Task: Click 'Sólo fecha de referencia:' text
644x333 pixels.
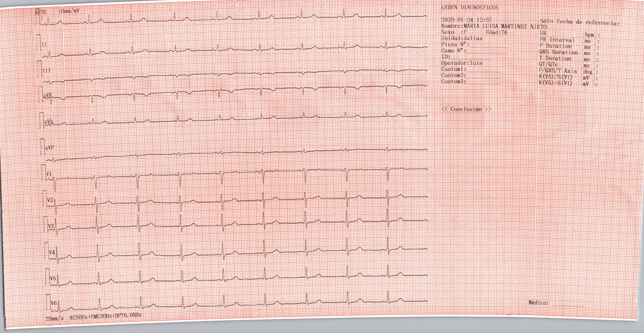Action: (580, 22)
